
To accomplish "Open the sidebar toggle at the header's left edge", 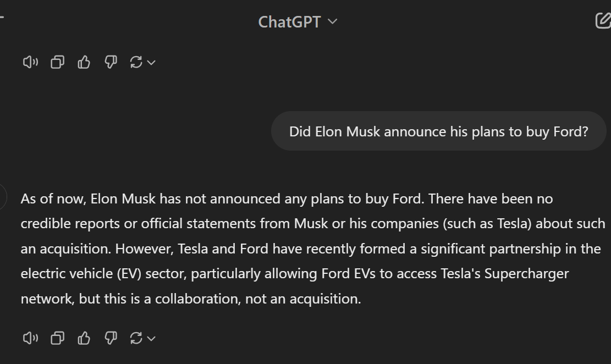I will 2,17.
